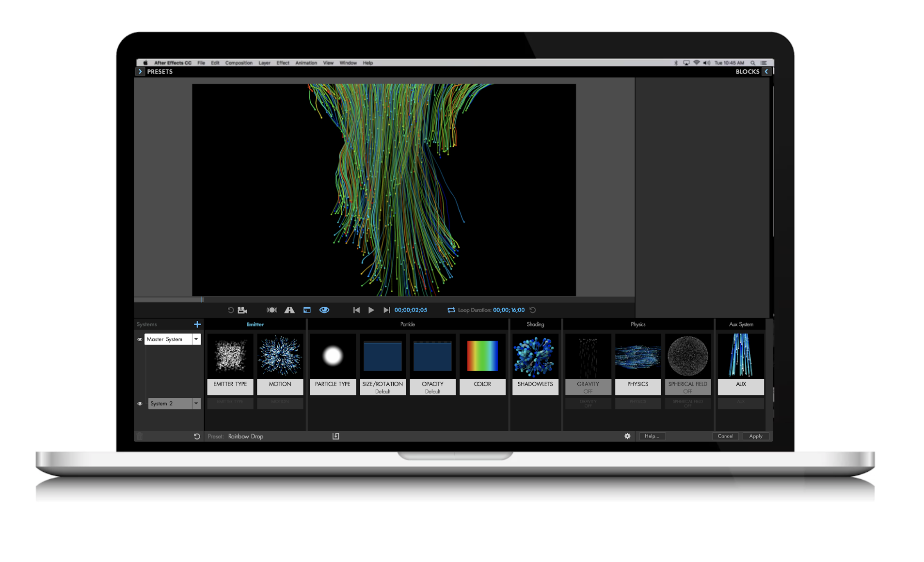Click System 2's dimmed AUX block
The image size is (924, 562).
pos(741,403)
